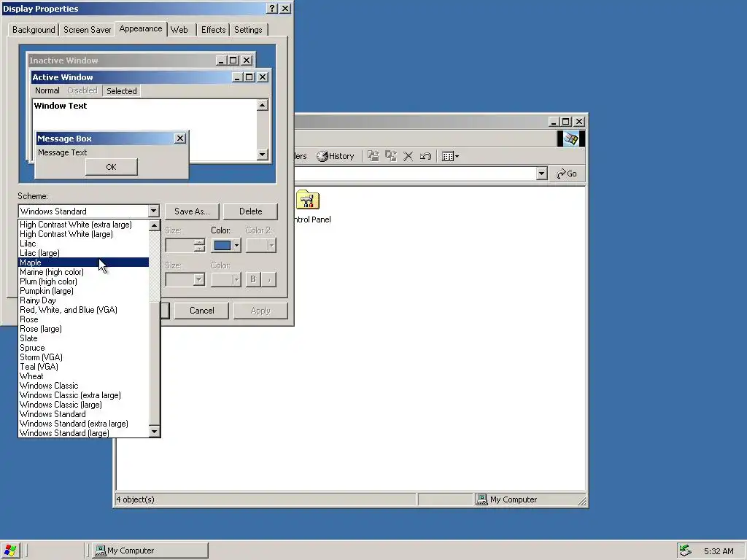This screenshot has height=560, width=747.
Task: Click the Delete (X) toolbar icon
Action: pos(409,156)
